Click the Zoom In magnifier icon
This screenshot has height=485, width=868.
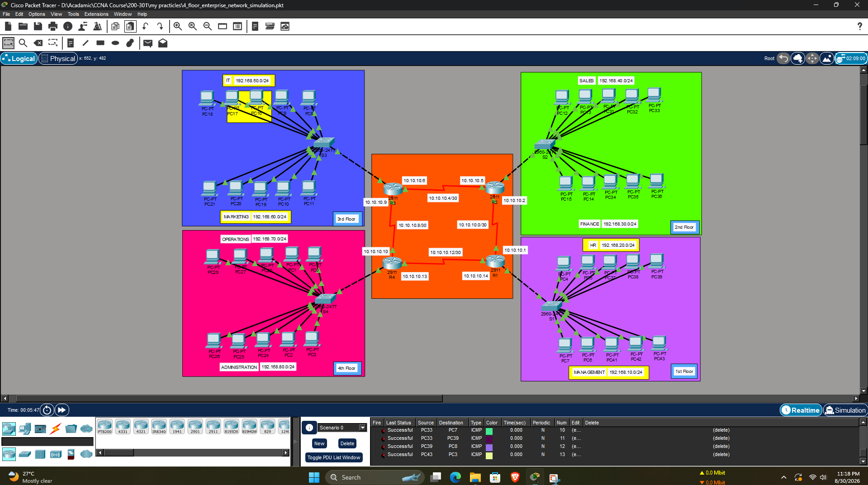(178, 26)
